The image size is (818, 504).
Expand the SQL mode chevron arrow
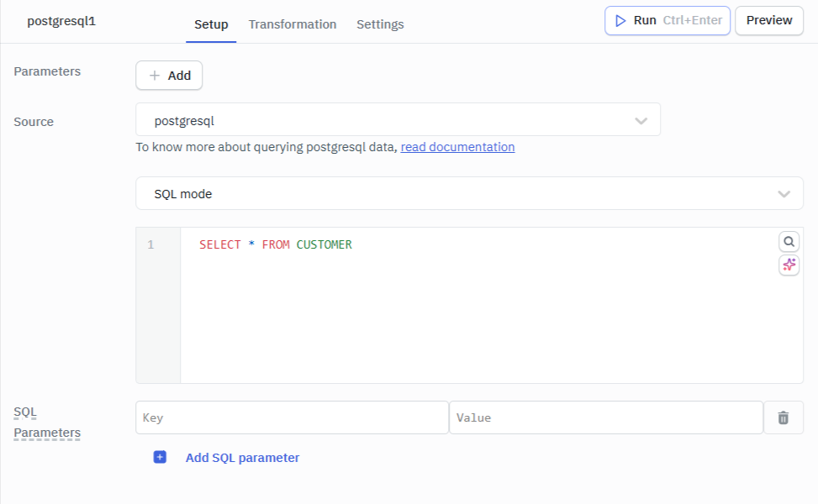click(x=784, y=194)
